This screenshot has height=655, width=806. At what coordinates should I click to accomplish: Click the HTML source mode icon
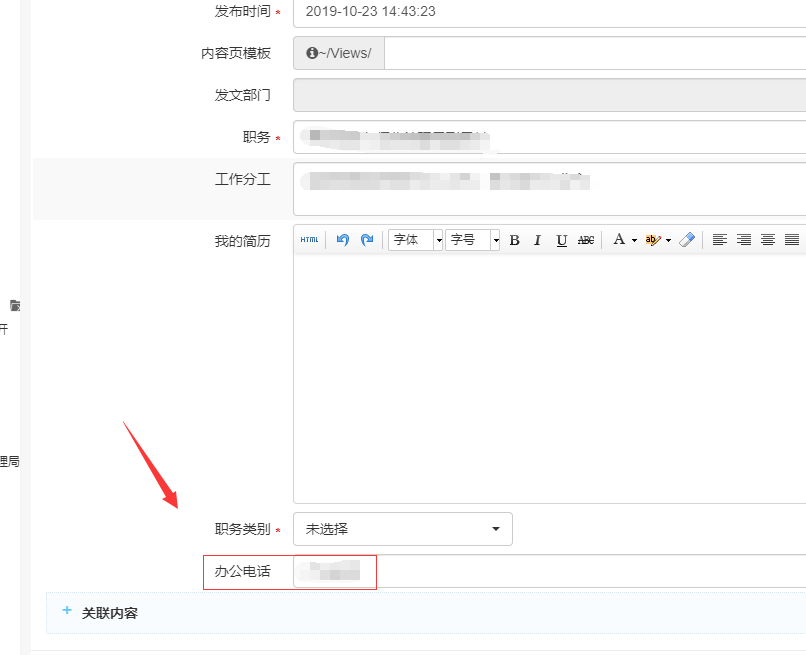pyautogui.click(x=310, y=240)
